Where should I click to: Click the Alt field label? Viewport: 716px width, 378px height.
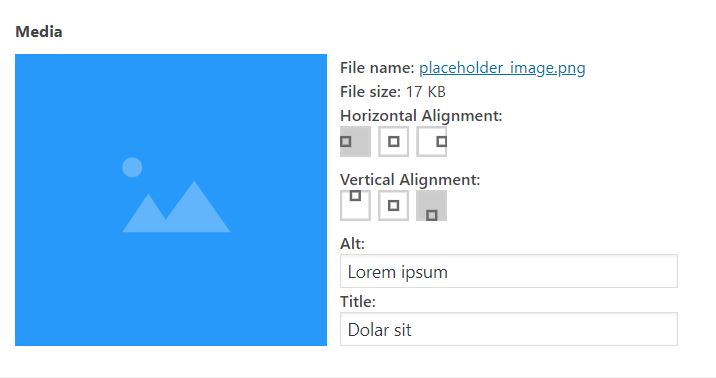coord(352,244)
